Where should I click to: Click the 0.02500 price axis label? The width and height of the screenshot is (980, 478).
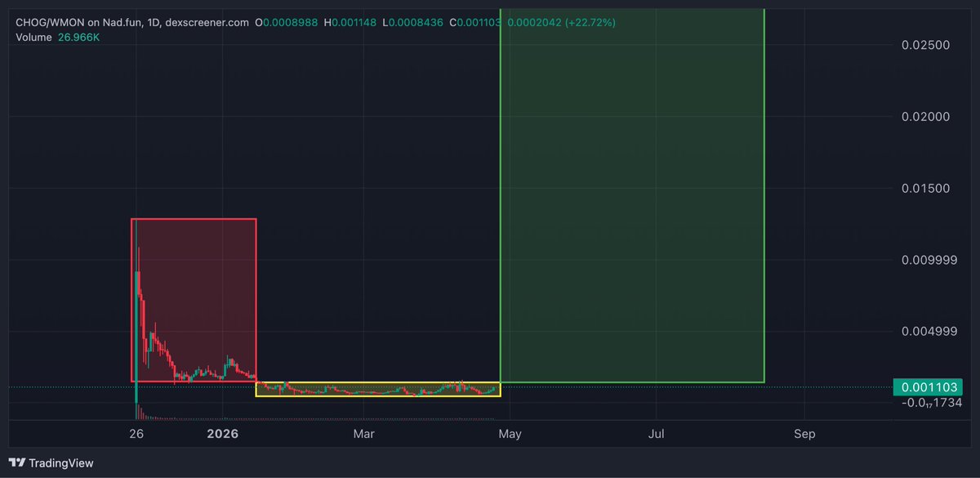tap(925, 45)
